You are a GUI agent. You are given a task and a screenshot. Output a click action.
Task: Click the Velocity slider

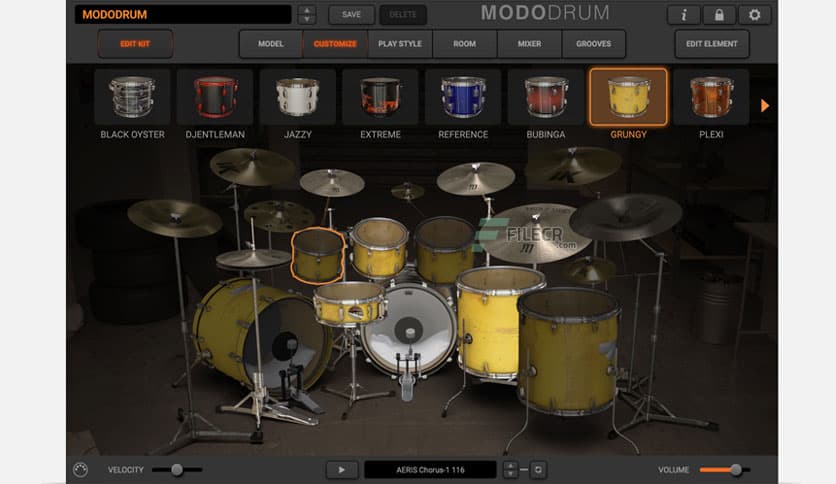pyautogui.click(x=177, y=470)
